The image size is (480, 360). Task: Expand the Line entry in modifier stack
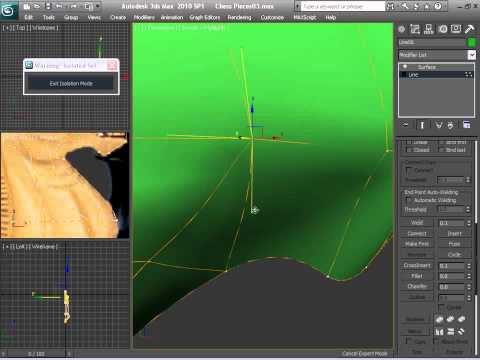point(403,75)
